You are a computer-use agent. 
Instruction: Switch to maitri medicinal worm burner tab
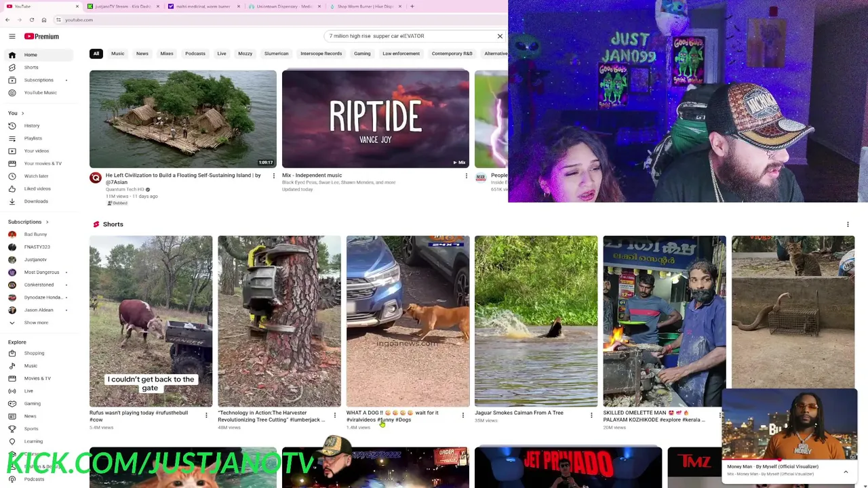point(203,6)
